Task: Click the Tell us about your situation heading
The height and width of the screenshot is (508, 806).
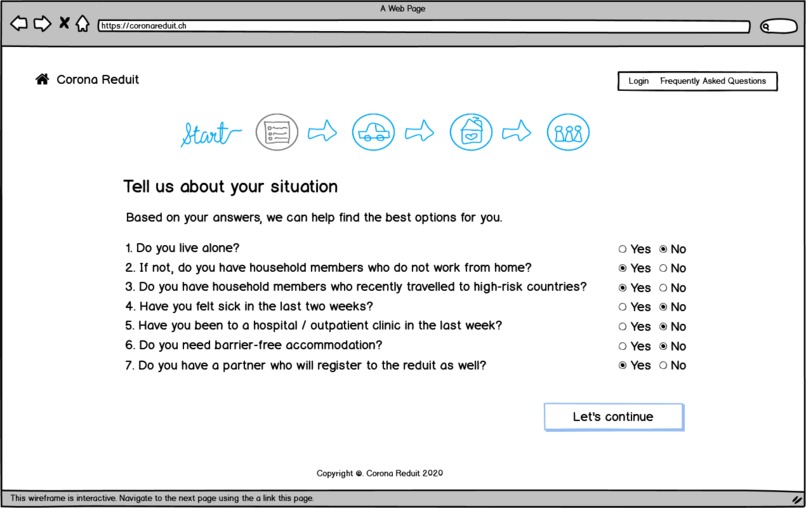Action: [230, 186]
